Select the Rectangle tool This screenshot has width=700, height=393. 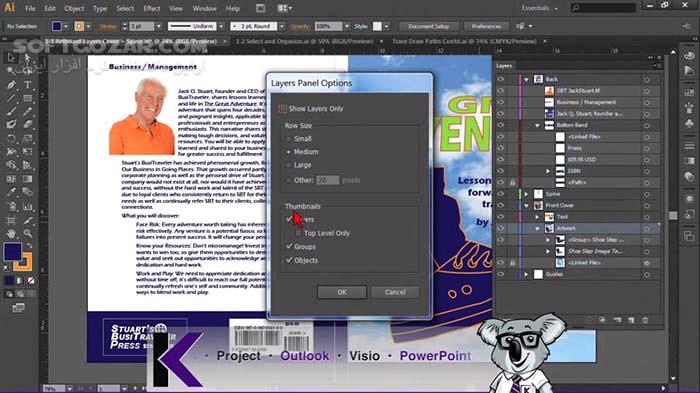pos(28,98)
